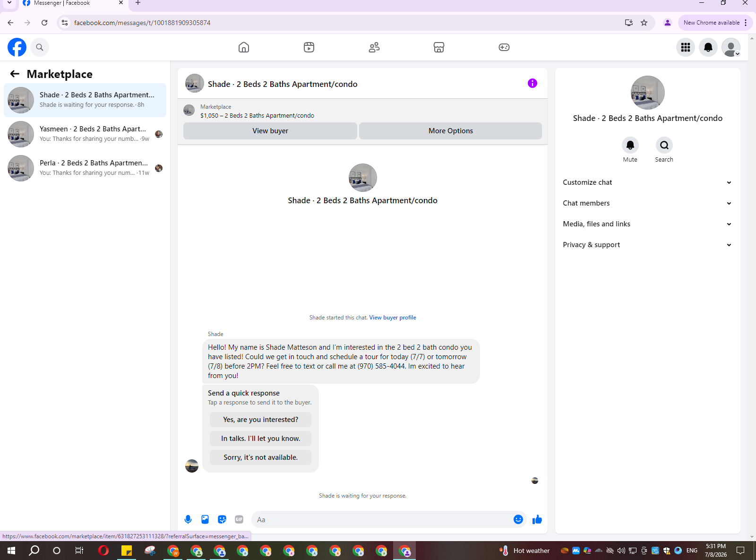756x560 pixels.
Task: Open the Opera browser in the taskbar
Action: click(x=103, y=551)
